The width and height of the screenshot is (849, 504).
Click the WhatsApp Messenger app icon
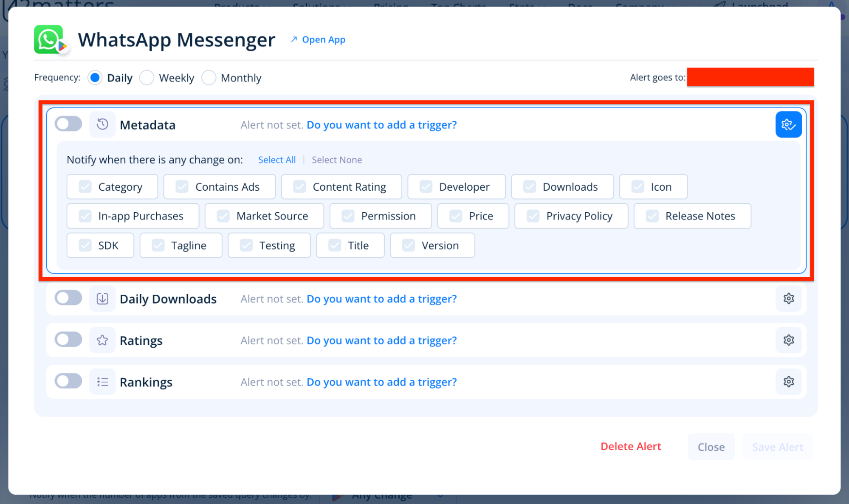[x=49, y=39]
